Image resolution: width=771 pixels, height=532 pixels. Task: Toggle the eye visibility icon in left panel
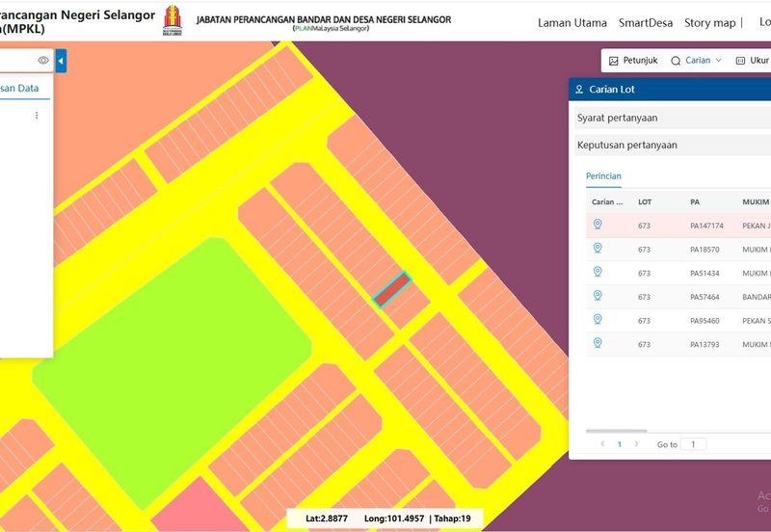[x=43, y=61]
